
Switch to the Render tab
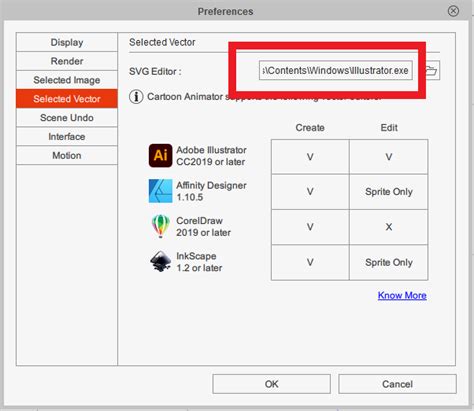click(x=67, y=61)
